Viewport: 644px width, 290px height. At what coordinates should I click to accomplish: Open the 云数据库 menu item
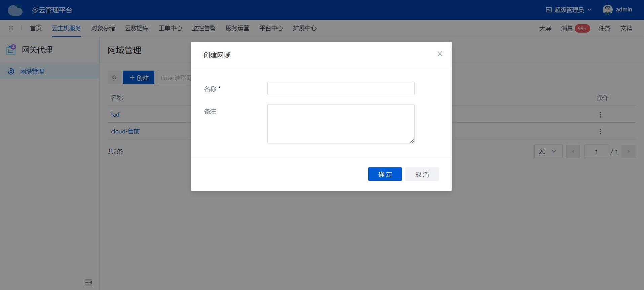tap(137, 28)
